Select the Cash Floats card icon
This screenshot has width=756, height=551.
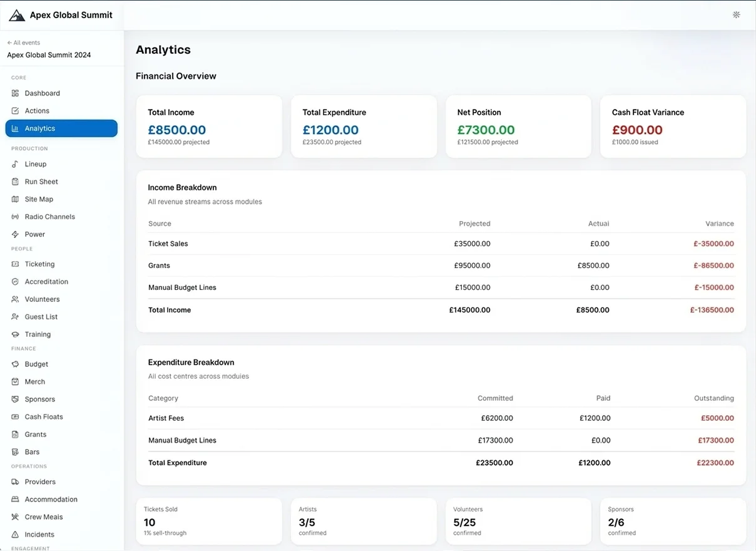pyautogui.click(x=14, y=416)
